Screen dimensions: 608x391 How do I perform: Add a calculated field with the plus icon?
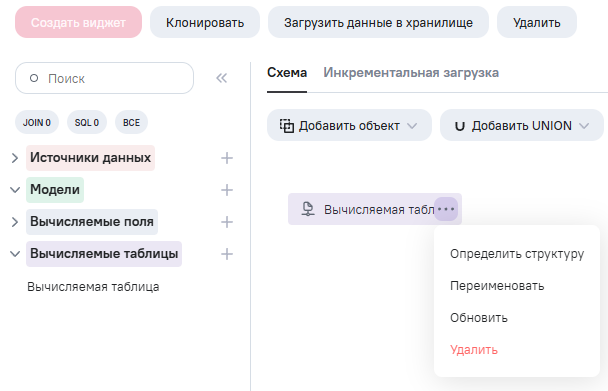pos(227,222)
